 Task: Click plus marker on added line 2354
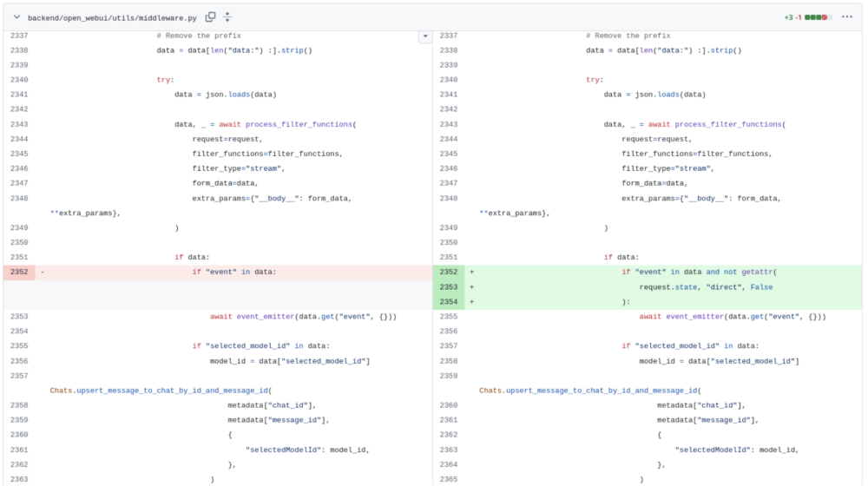point(472,302)
